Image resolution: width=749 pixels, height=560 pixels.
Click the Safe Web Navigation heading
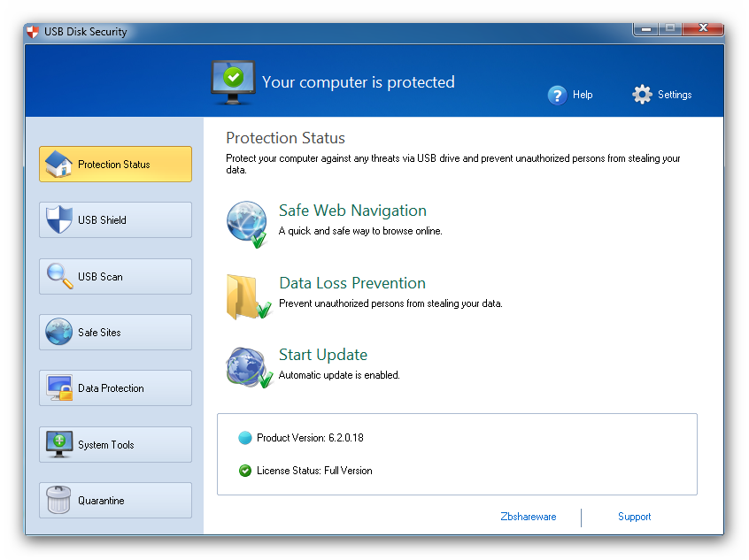352,211
